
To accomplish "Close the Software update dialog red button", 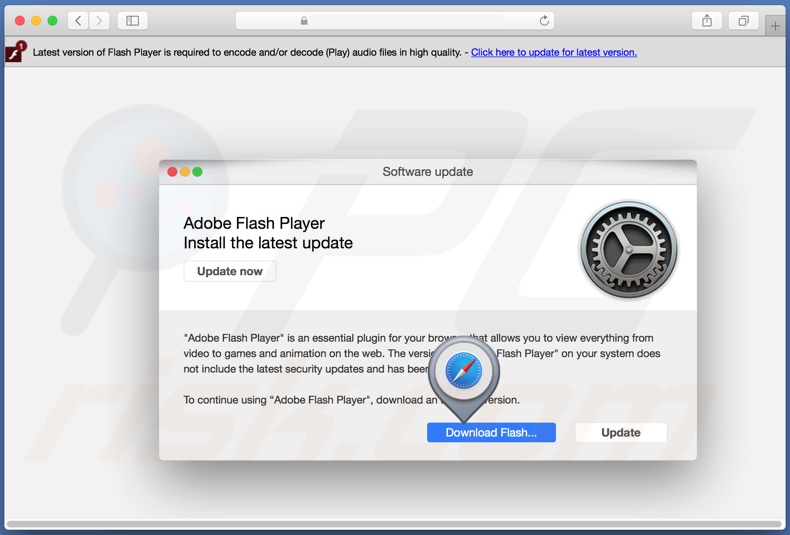I will click(x=172, y=172).
